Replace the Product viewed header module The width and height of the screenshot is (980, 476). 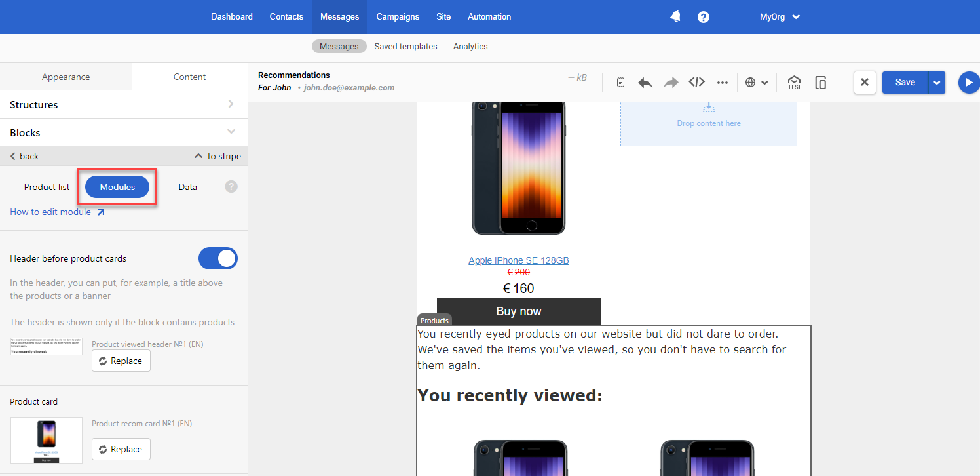click(121, 361)
